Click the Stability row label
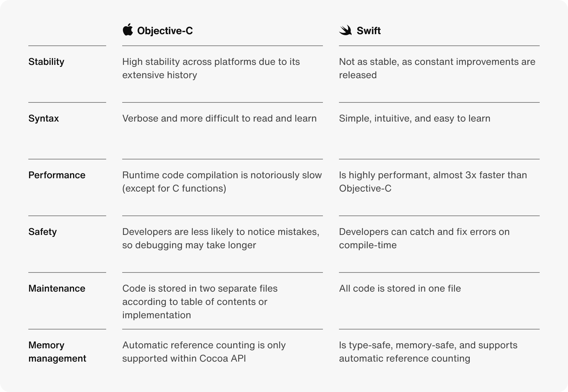Screen dimensions: 568x392 pos(46,62)
